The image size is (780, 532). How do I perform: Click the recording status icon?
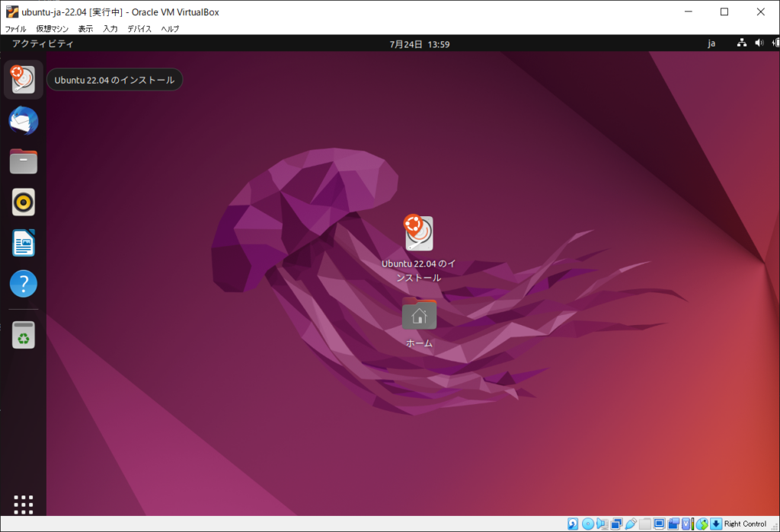[673, 524]
